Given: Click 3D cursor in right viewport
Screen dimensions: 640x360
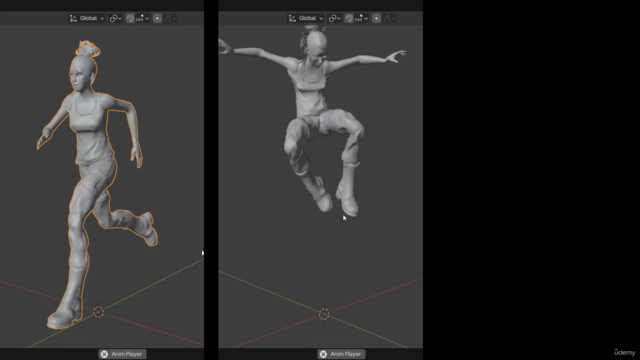Looking at the screenshot, I should click(324, 314).
